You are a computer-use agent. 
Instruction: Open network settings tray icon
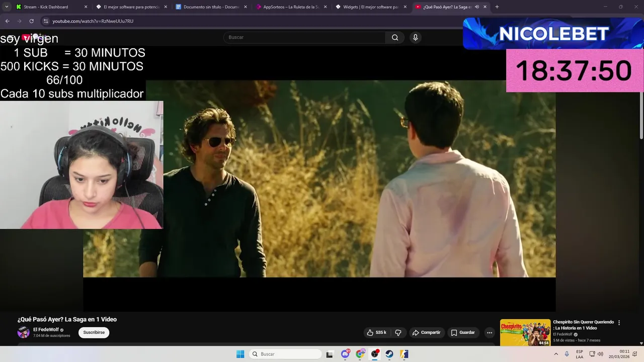592,354
